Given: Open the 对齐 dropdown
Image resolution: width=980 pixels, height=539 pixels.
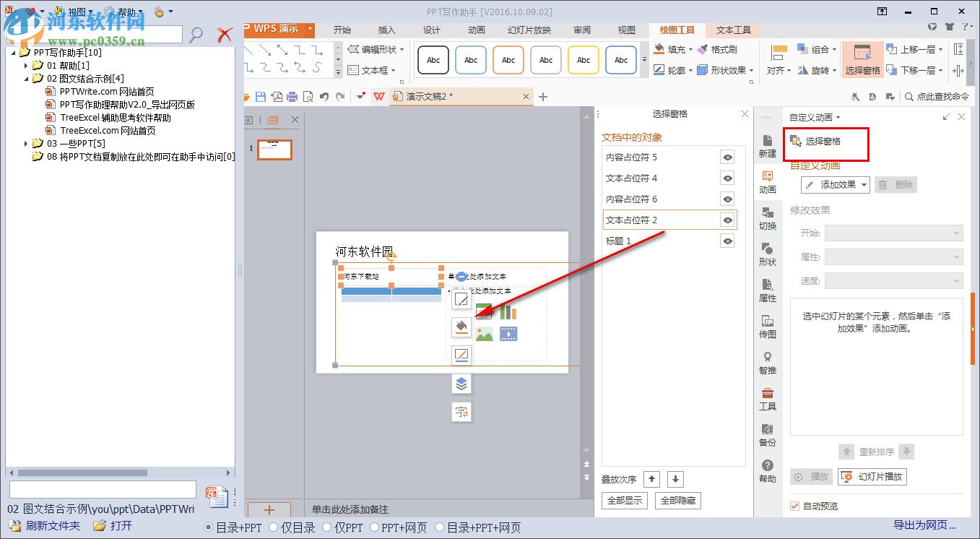Looking at the screenshot, I should coord(779,71).
